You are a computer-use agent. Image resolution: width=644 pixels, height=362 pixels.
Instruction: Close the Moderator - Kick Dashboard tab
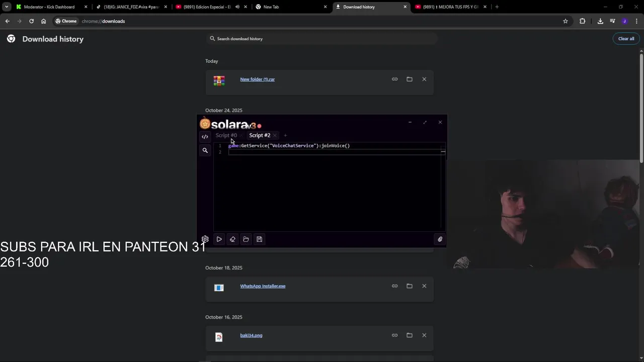[86, 7]
